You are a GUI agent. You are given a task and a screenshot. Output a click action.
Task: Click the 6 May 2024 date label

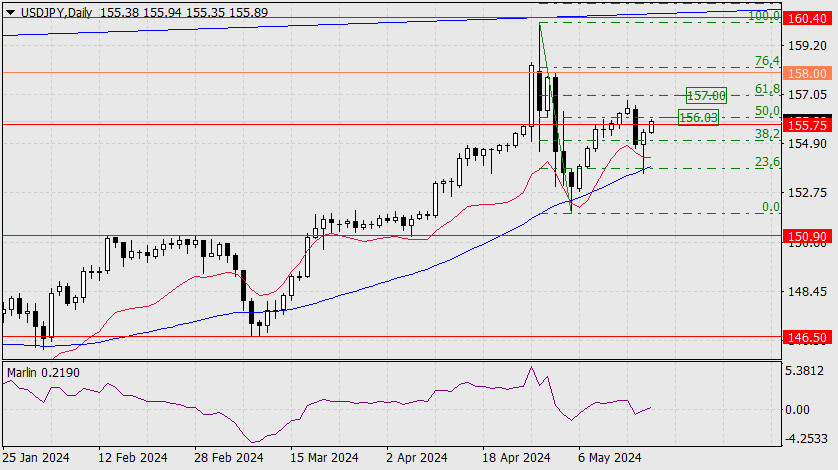609,458
